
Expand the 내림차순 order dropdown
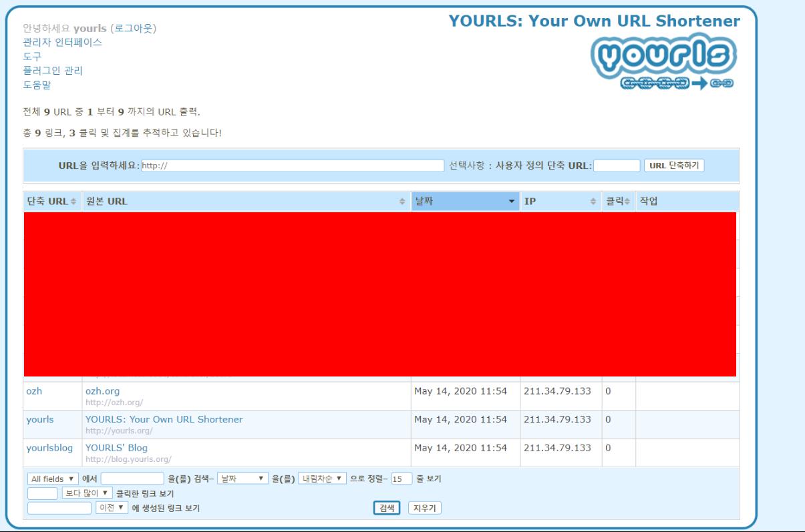(x=323, y=479)
